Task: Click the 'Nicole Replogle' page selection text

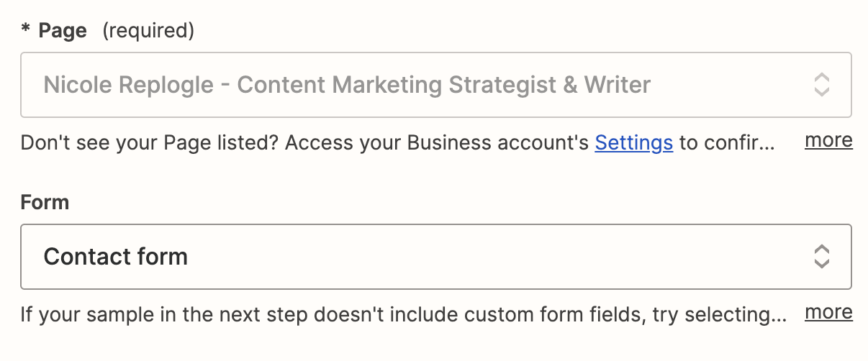Action: tap(128, 85)
